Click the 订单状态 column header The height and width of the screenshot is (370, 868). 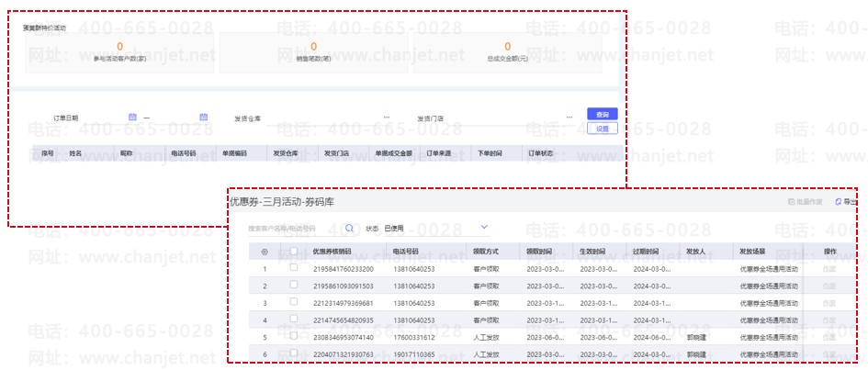point(540,153)
